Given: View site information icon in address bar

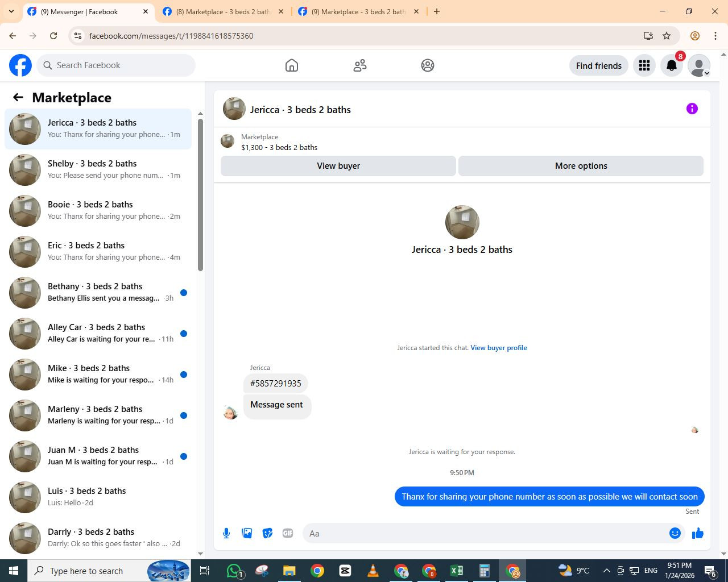Looking at the screenshot, I should [78, 36].
